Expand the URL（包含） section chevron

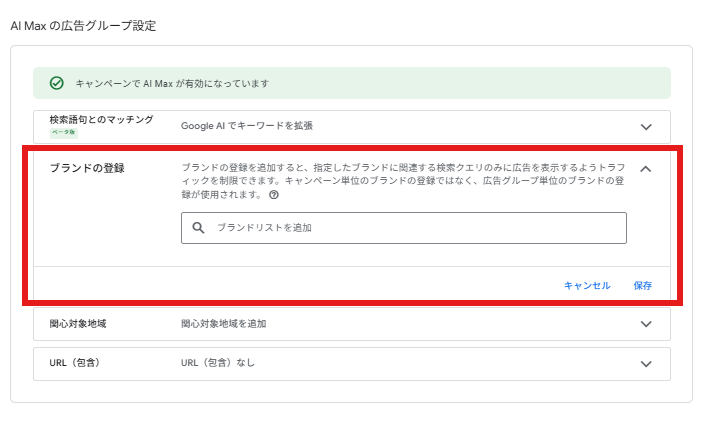(646, 364)
